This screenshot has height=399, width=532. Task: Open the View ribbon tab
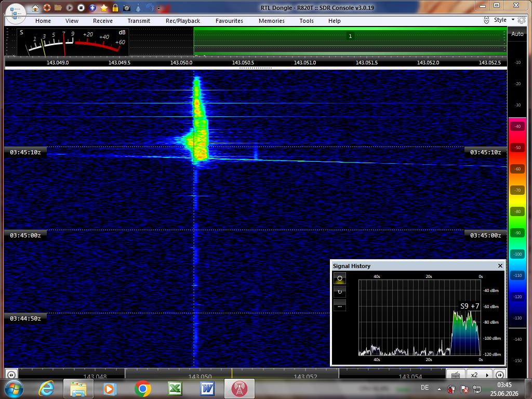72,21
